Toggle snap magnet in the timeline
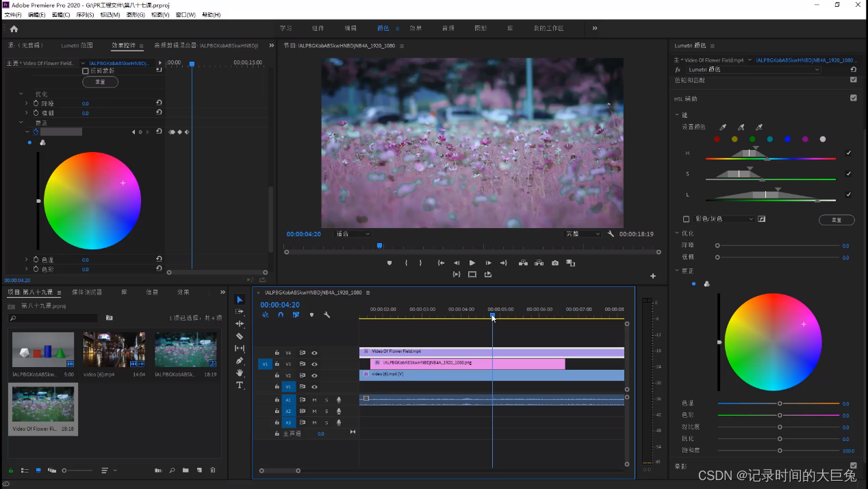This screenshot has width=868, height=489. coord(281,315)
